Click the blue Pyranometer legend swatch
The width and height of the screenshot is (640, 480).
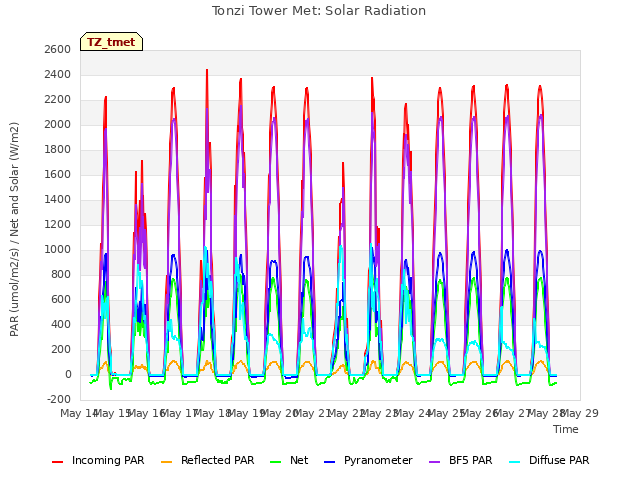tap(330, 462)
